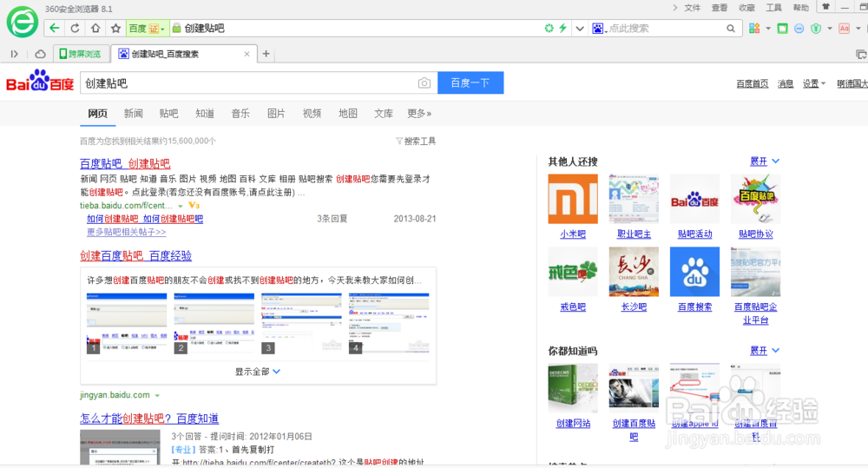Screen dimensions: 868x468
Task: Click Baidu paw search-engine icon in search box
Action: tap(598, 29)
